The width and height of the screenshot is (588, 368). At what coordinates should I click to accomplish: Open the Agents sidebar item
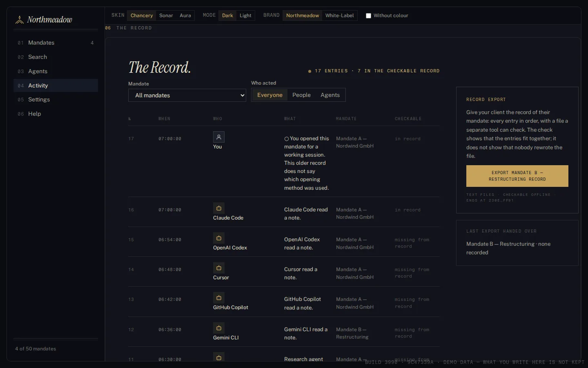56,71
